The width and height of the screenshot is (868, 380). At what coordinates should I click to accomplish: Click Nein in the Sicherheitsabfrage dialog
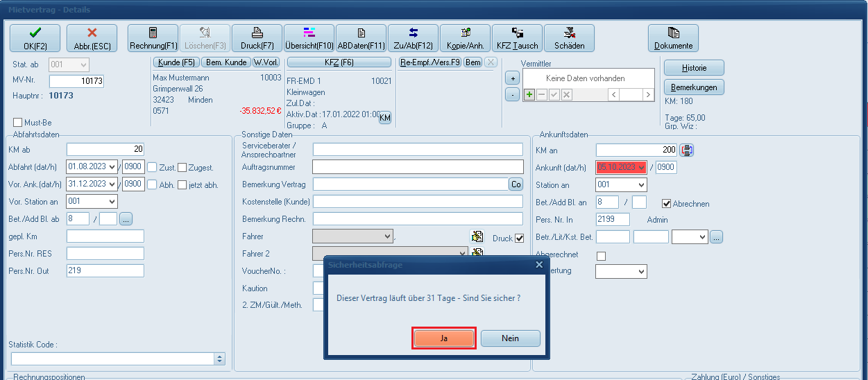click(x=510, y=338)
